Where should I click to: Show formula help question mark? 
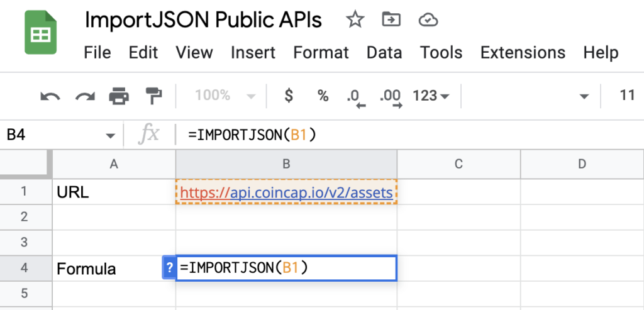169,268
